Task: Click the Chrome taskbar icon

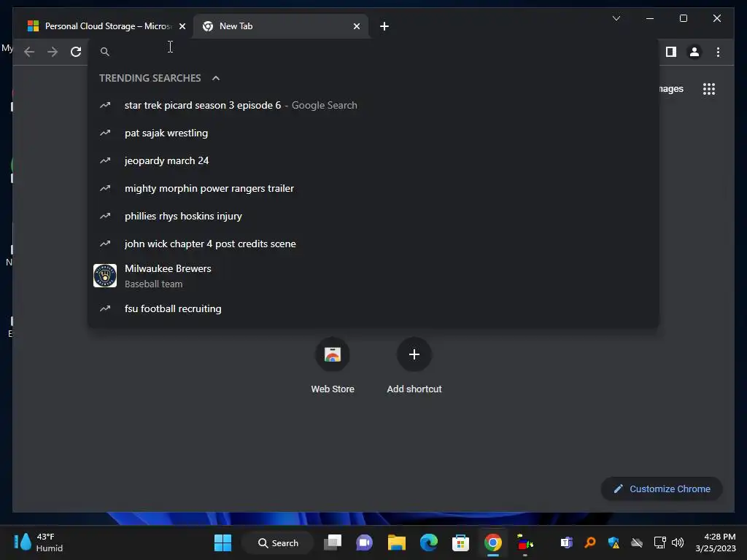Action: click(x=492, y=542)
